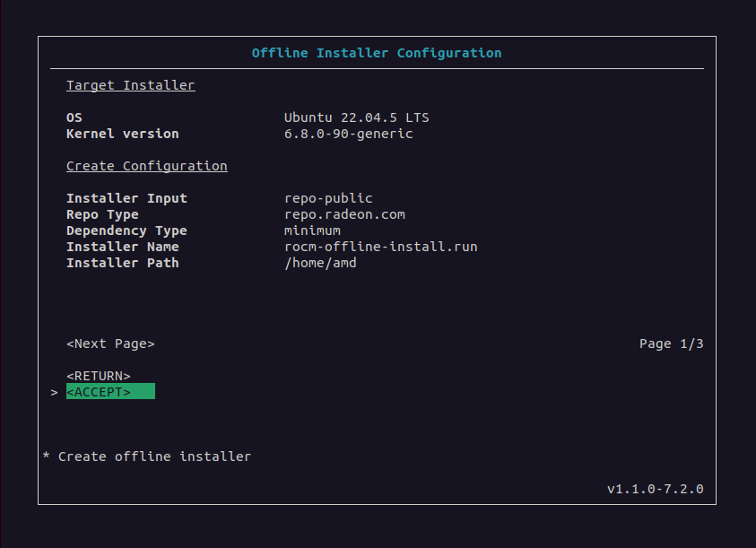Click the Installer Input label

pos(126,198)
